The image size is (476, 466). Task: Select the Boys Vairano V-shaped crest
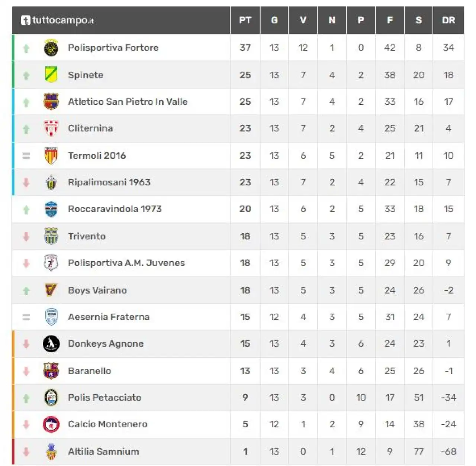coord(51,290)
